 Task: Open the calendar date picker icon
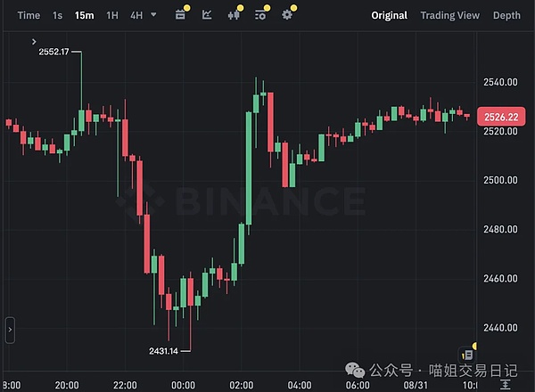(x=180, y=15)
